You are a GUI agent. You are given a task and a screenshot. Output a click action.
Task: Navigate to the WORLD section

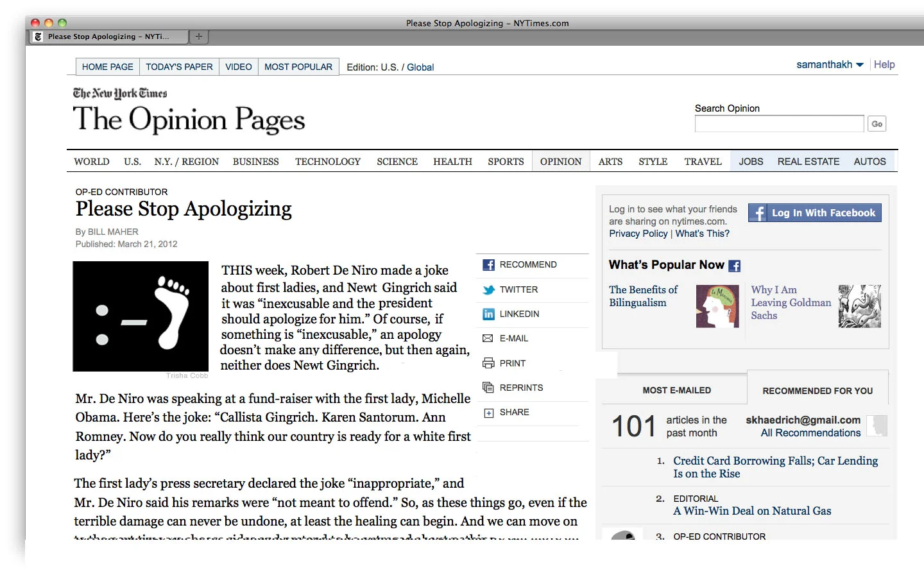(x=92, y=162)
